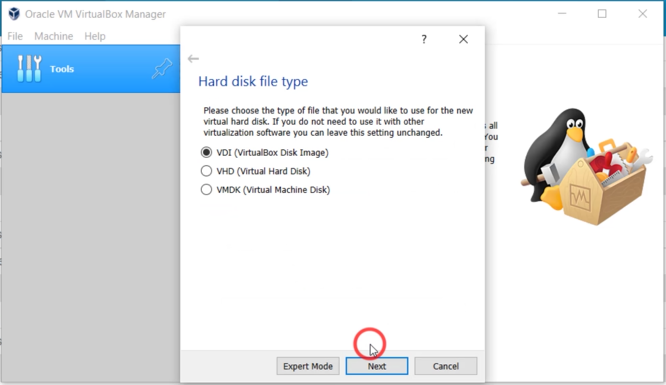Click the pin icon on Tools entry
The width and height of the screenshot is (666, 385).
click(x=162, y=68)
